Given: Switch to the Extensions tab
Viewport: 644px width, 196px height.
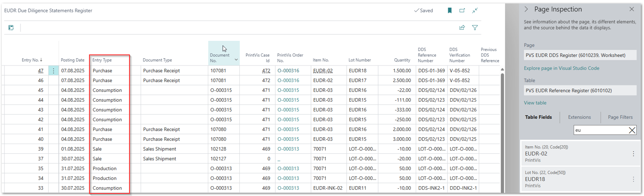Looking at the screenshot, I should 579,117.
